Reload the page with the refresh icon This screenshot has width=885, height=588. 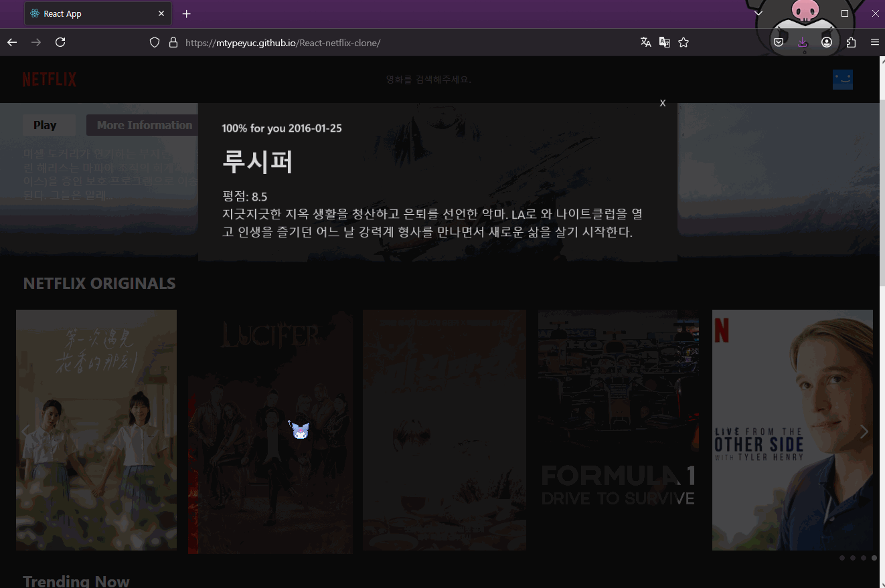[60, 42]
